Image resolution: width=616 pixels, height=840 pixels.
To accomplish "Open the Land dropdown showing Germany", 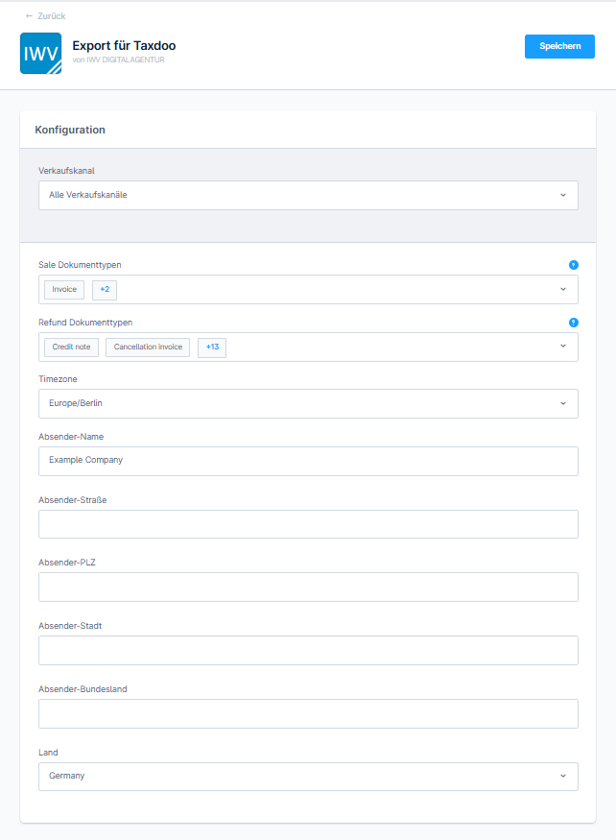I will point(308,777).
